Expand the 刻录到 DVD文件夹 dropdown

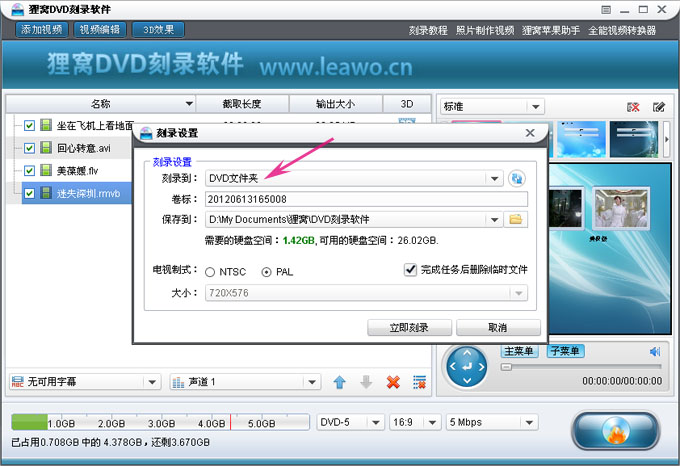(x=494, y=179)
